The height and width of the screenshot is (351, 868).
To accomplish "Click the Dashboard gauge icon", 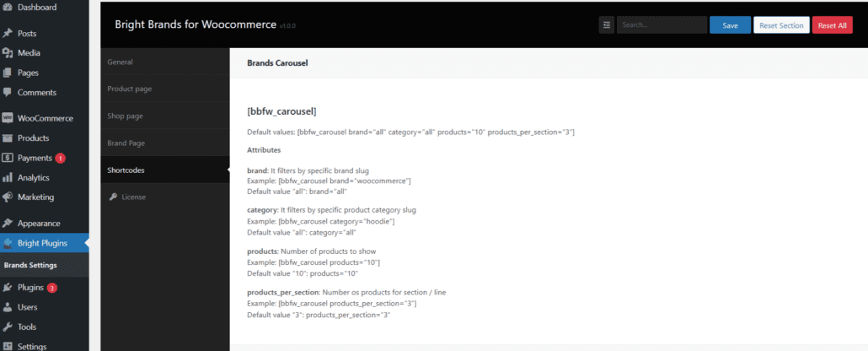I will point(8,8).
